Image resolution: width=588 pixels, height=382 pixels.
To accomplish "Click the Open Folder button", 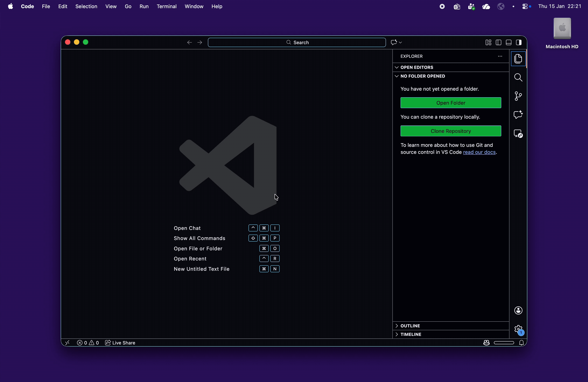I will click(x=451, y=103).
